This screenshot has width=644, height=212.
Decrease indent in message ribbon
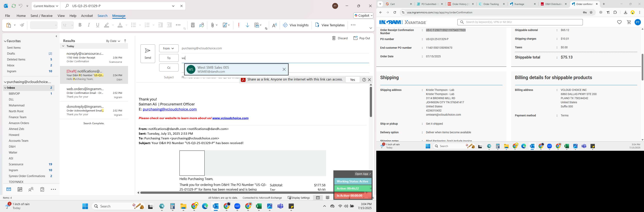pos(161,25)
